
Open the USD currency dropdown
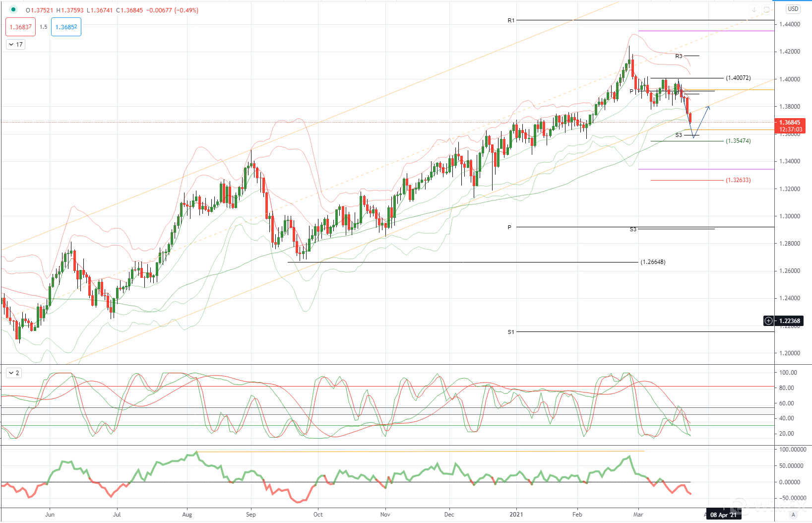click(x=793, y=9)
